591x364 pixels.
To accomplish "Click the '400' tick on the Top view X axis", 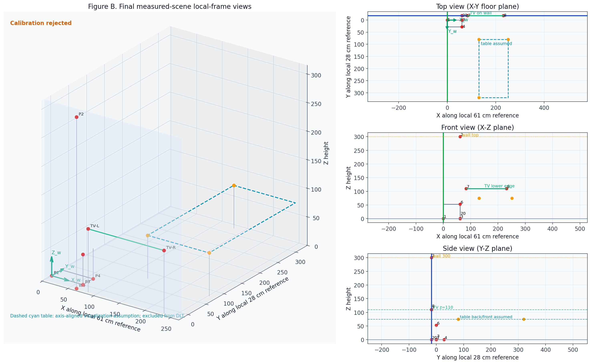I will [x=544, y=108].
